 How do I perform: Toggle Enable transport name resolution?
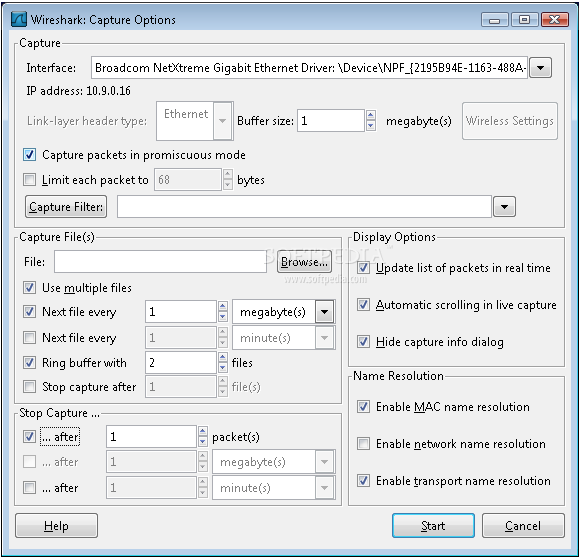[x=363, y=481]
